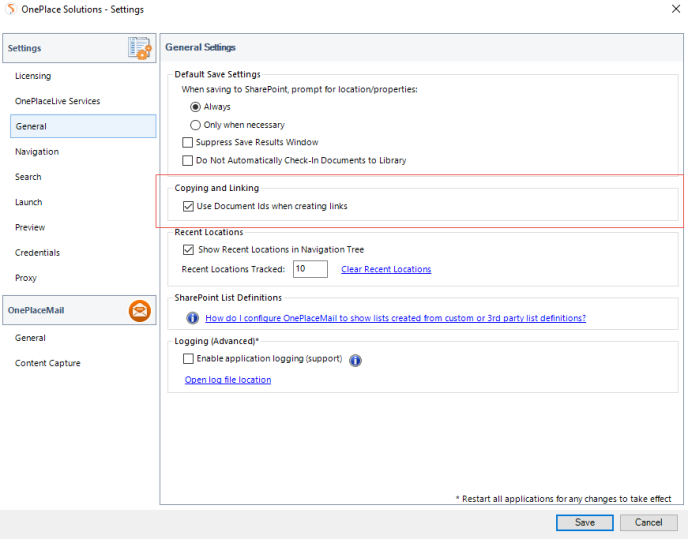The image size is (688, 539).
Task: Check Do Not Automatically Check-In Documents
Action: [x=188, y=160]
